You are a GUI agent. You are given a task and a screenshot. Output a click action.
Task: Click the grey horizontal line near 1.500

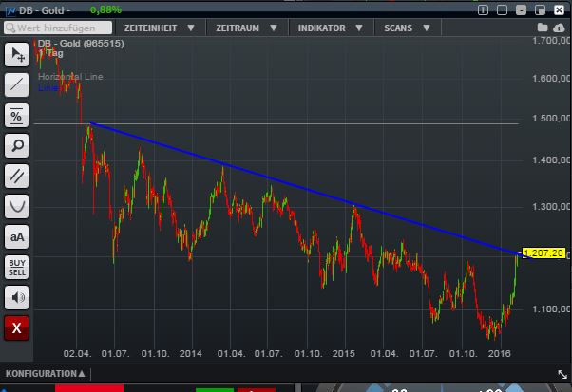[276, 124]
